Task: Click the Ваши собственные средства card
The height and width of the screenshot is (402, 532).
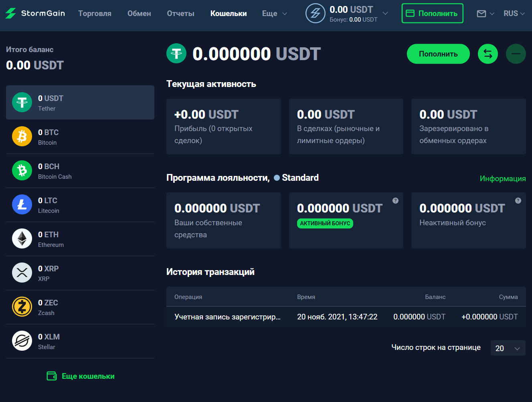Action: click(224, 220)
